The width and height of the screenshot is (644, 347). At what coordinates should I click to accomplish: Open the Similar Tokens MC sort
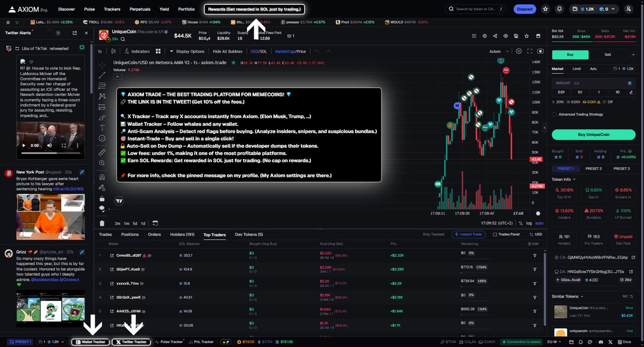click(627, 296)
